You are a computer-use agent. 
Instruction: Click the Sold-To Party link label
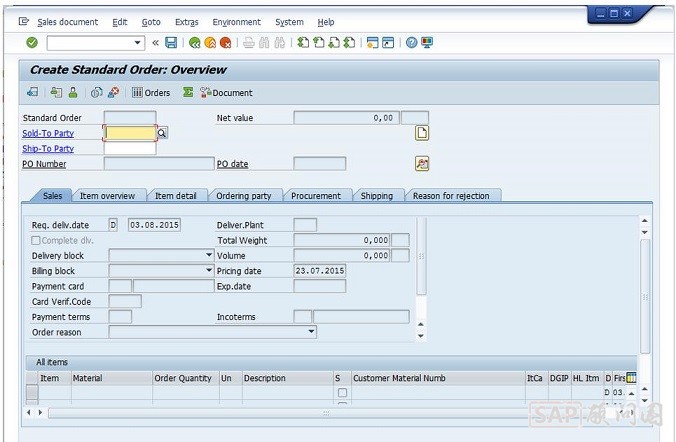[48, 133]
